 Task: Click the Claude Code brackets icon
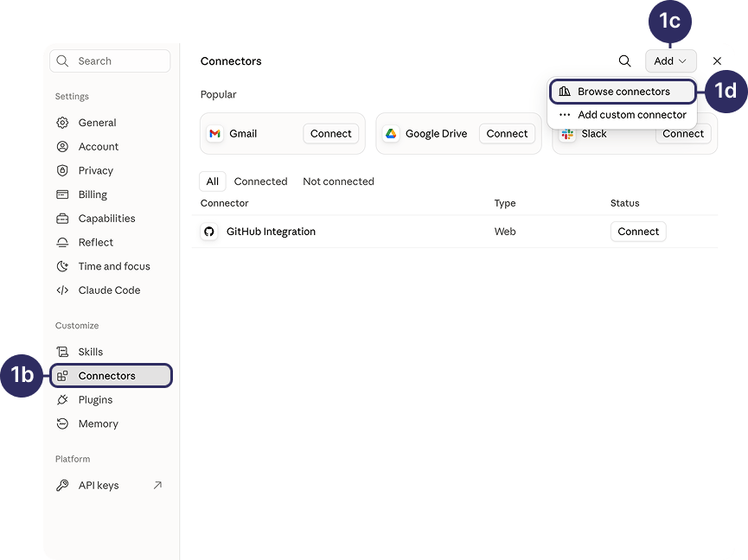pyautogui.click(x=62, y=290)
